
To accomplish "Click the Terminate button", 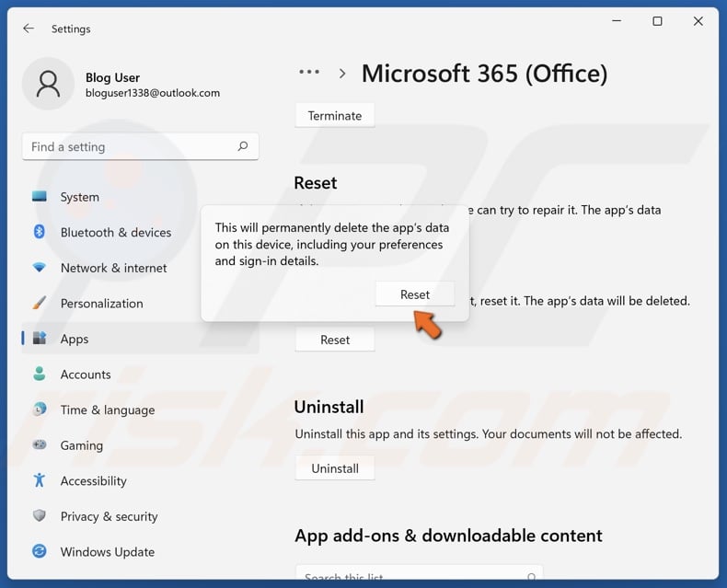I will [335, 116].
